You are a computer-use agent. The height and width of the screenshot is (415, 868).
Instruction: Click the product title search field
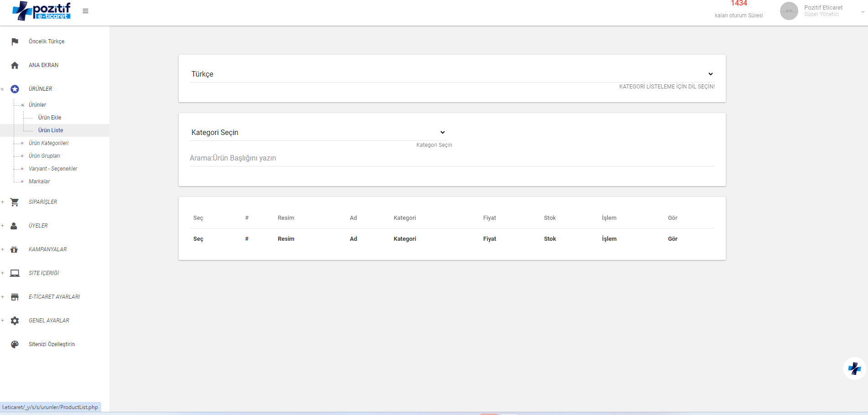(x=452, y=158)
